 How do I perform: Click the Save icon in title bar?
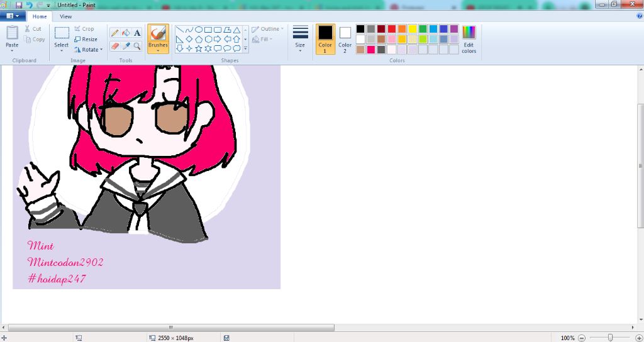pyautogui.click(x=18, y=5)
